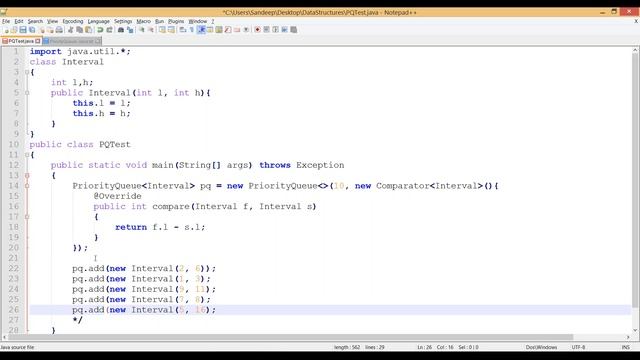Viewport: 640px width, 360px height.
Task: Collapse the Comparator fold at line 14
Action: (x=27, y=186)
